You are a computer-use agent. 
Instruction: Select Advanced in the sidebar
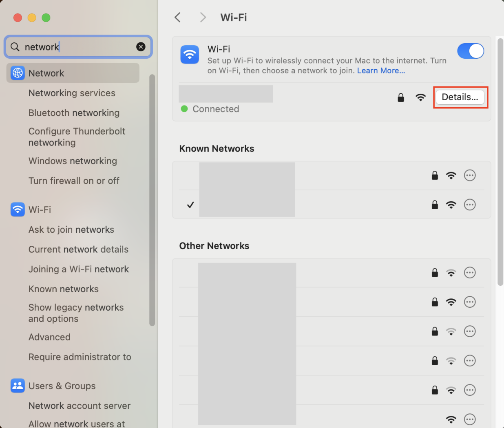point(49,337)
